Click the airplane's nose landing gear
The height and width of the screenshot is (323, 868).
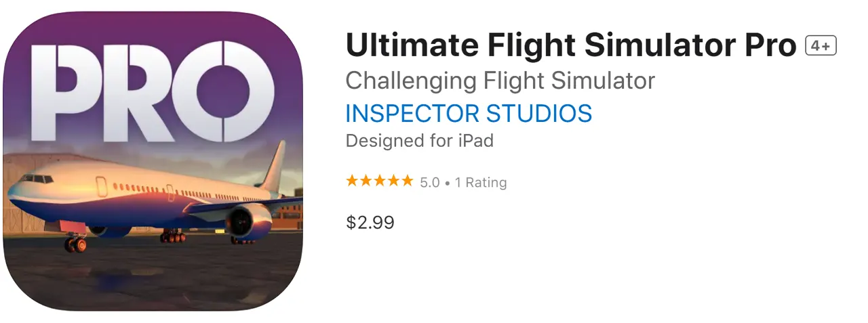coord(75,243)
